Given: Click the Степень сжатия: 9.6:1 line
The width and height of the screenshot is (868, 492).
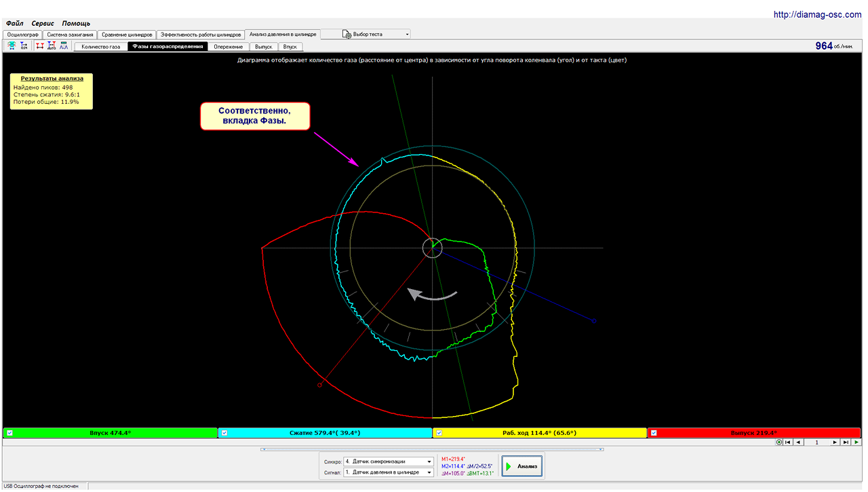Looking at the screenshot, I should (47, 94).
